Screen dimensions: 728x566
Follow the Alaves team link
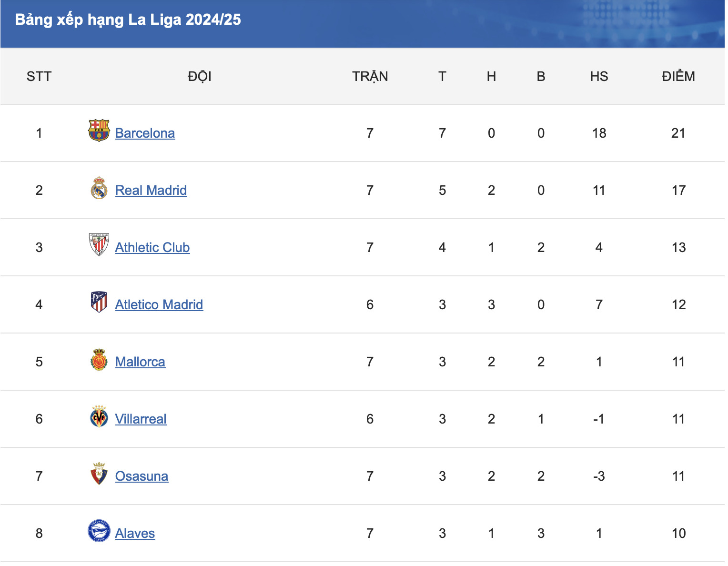pos(135,534)
